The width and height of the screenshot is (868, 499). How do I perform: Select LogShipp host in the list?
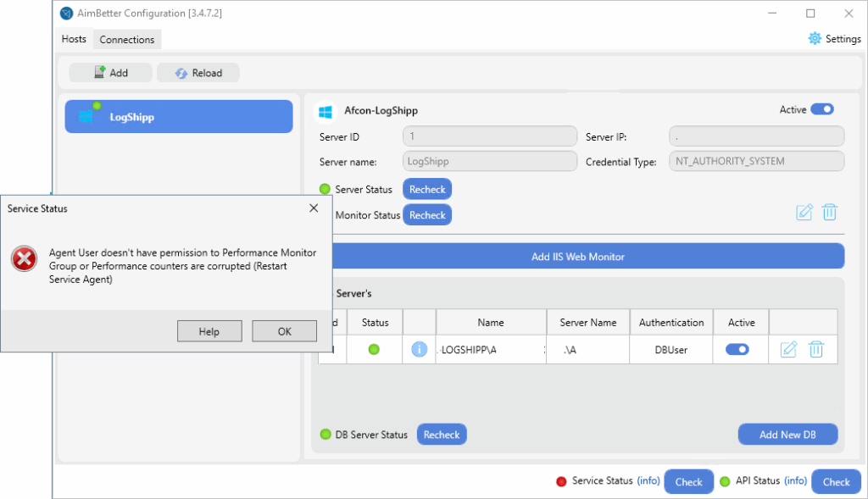click(x=178, y=117)
